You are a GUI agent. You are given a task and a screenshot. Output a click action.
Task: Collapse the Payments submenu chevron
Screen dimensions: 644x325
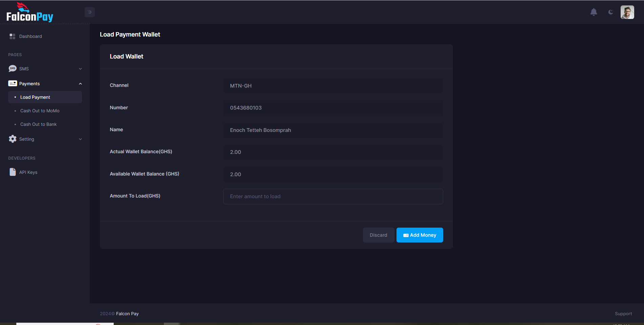pyautogui.click(x=80, y=84)
